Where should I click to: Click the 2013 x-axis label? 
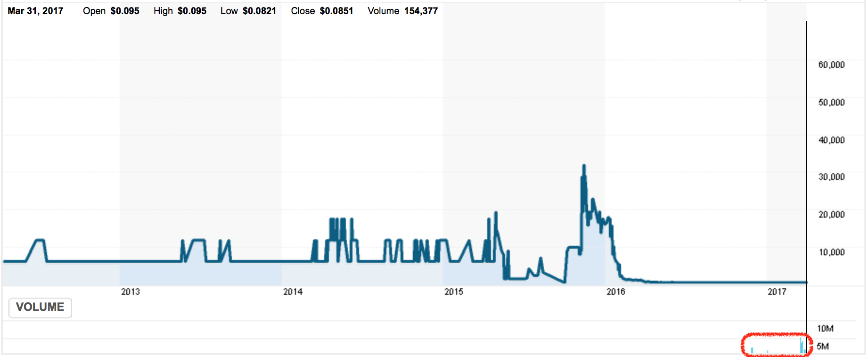[x=131, y=292]
